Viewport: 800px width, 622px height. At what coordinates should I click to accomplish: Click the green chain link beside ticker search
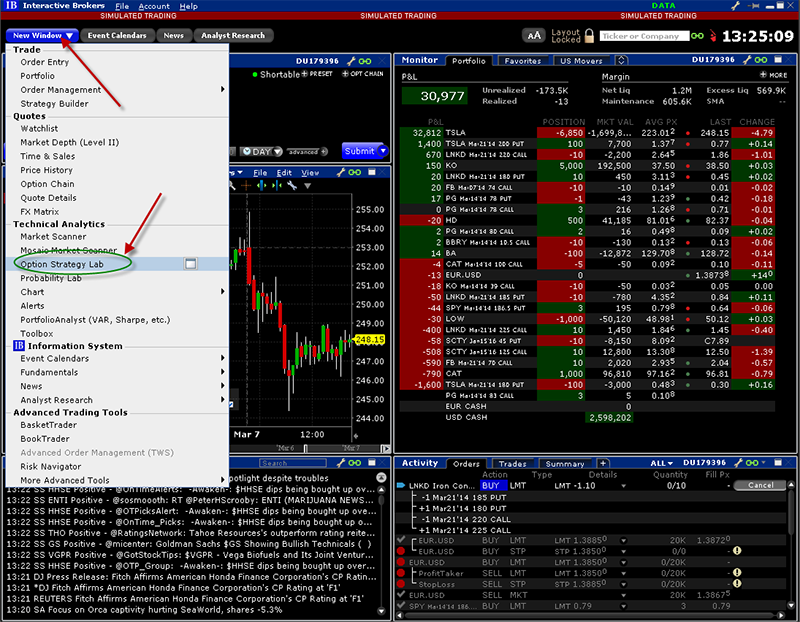697,36
